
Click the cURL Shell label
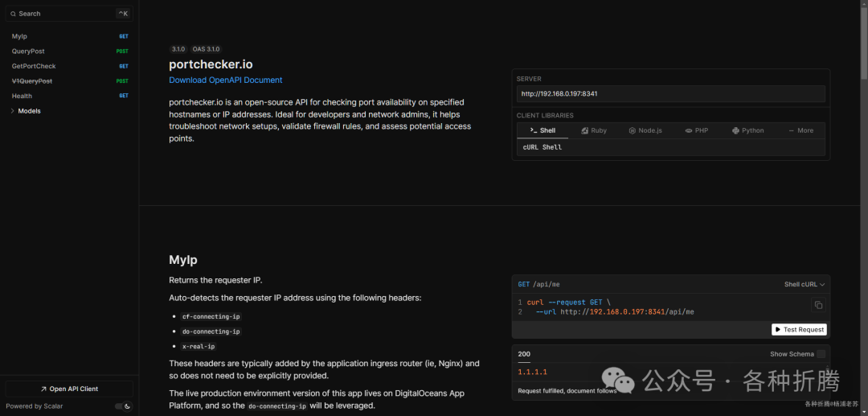pyautogui.click(x=542, y=147)
